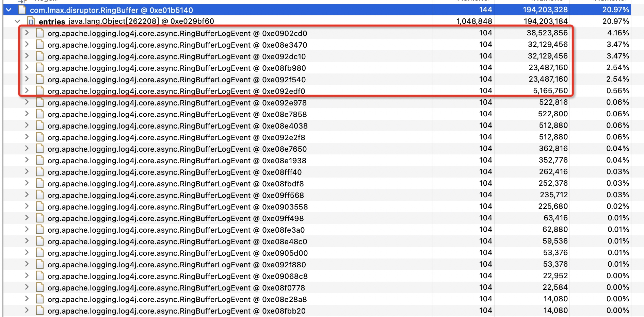Click the 20.97% percentage of RingBuffer
Image resolution: width=644 pixels, height=317 pixels.
click(x=615, y=10)
